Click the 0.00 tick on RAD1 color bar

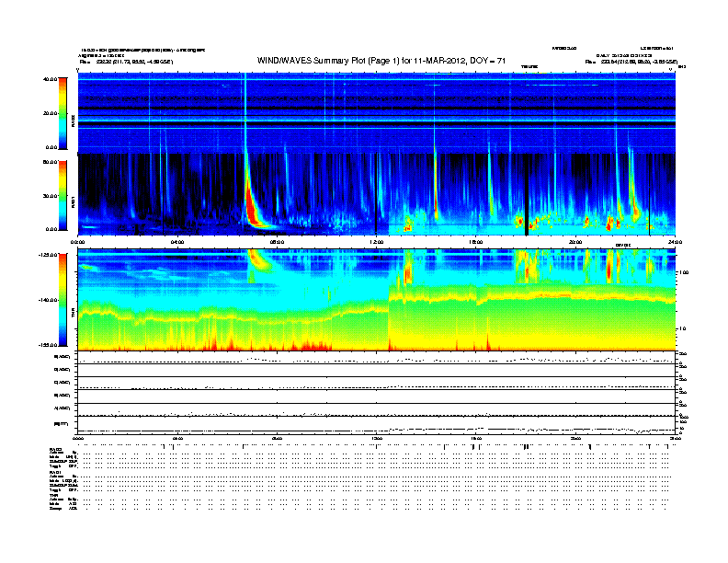click(51, 229)
